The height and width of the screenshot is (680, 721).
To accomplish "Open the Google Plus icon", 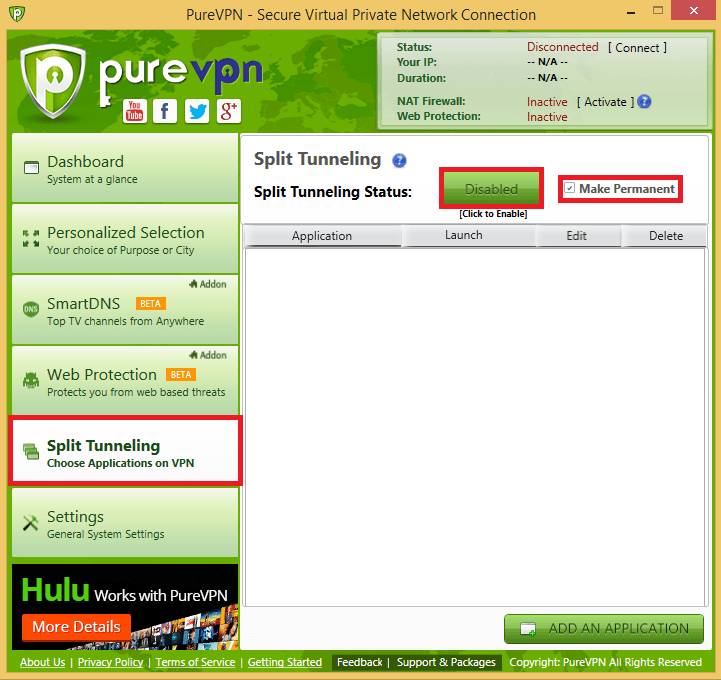I will pos(228,111).
